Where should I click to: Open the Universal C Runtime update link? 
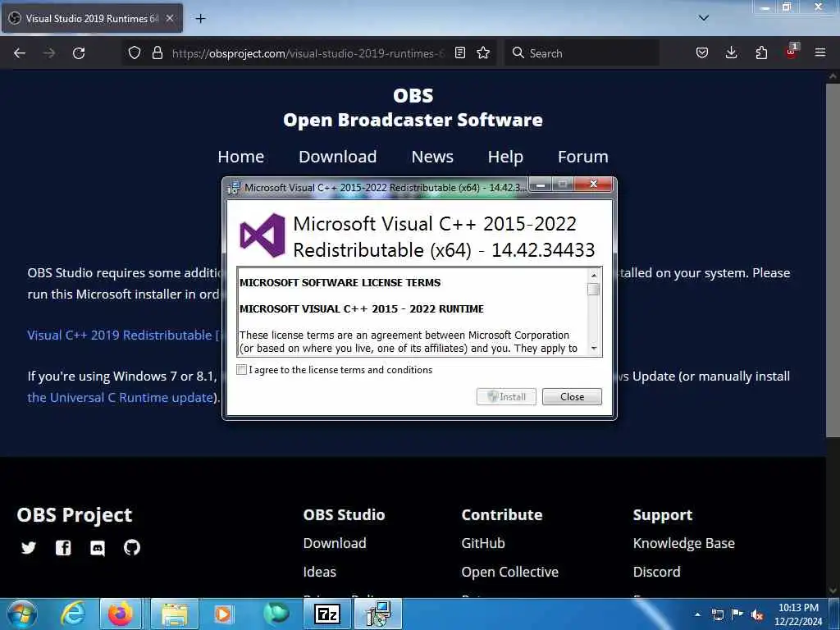121,398
